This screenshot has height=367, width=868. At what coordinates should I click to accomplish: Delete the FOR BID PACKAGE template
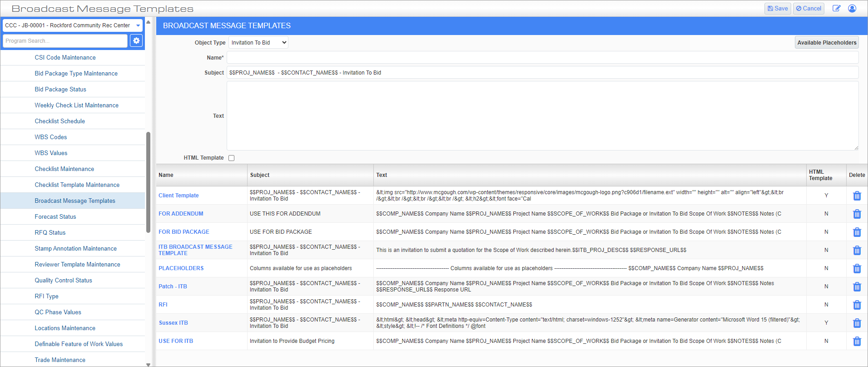pos(857,232)
